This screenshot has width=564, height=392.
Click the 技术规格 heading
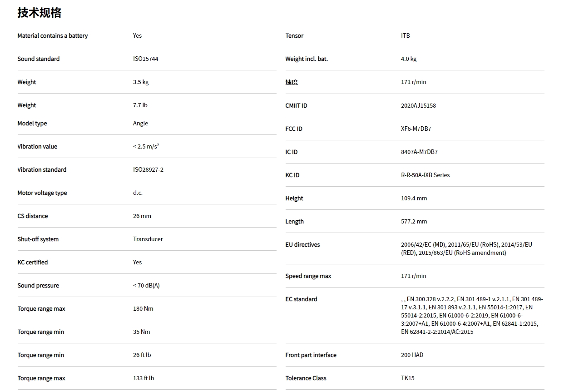tap(39, 13)
